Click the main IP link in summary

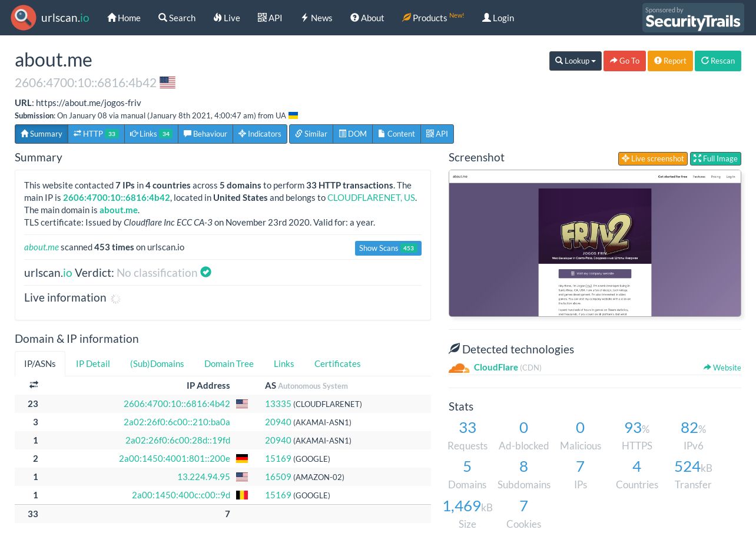click(117, 198)
